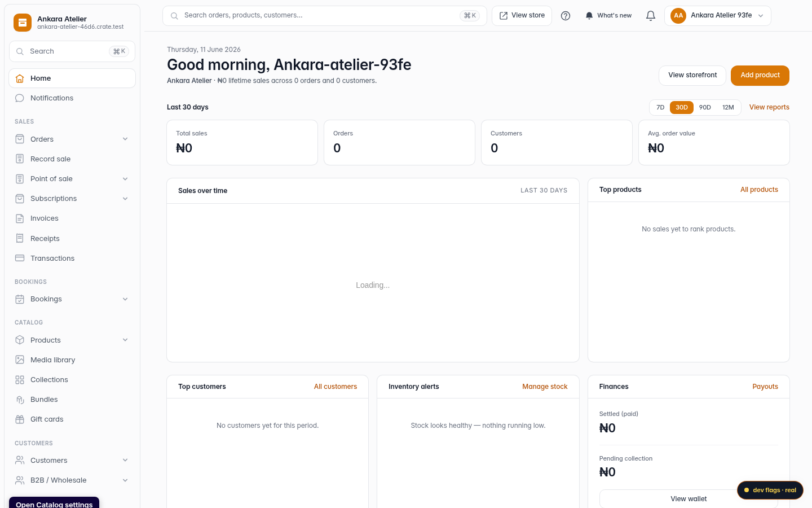
Task: Click the Notifications chat bubble icon
Action: pyautogui.click(x=20, y=98)
